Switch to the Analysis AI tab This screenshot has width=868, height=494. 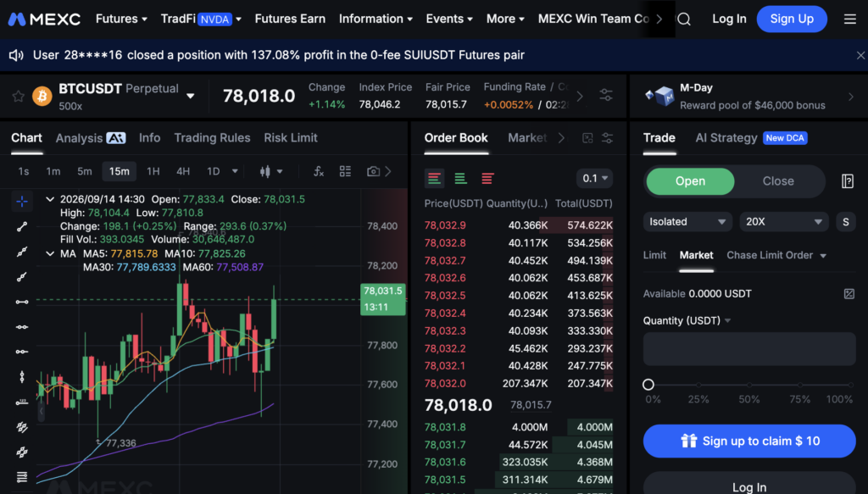(x=90, y=138)
